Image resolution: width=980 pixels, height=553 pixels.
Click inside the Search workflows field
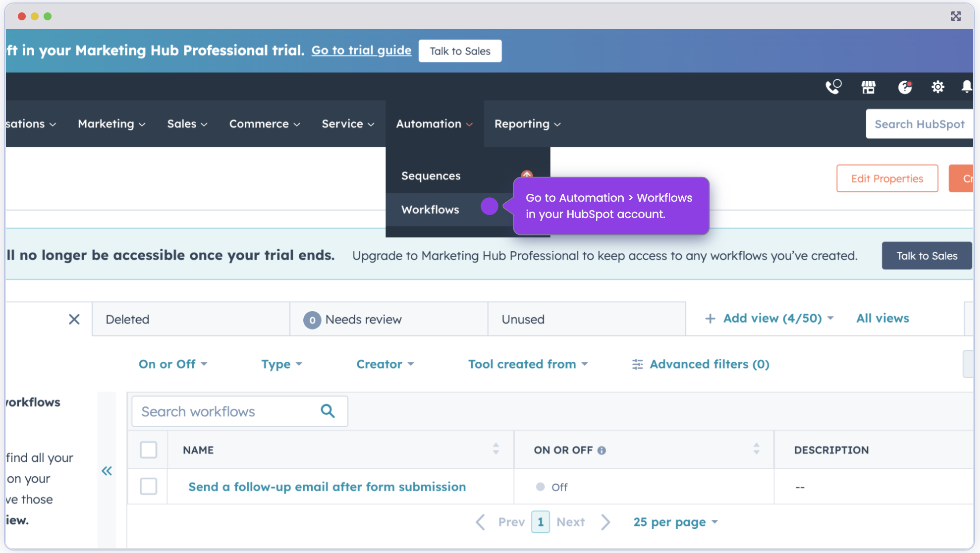[x=223, y=411]
